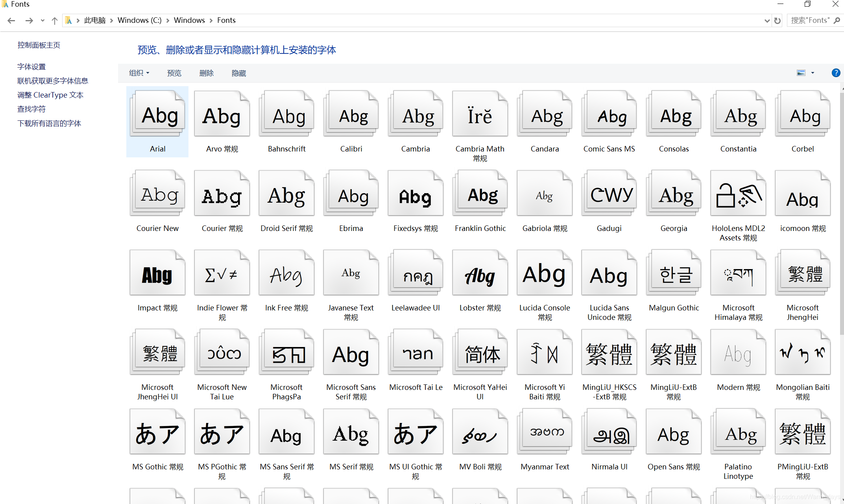The height and width of the screenshot is (504, 844).
Task: Click the 隐藏 toolbar command
Action: [x=238, y=73]
